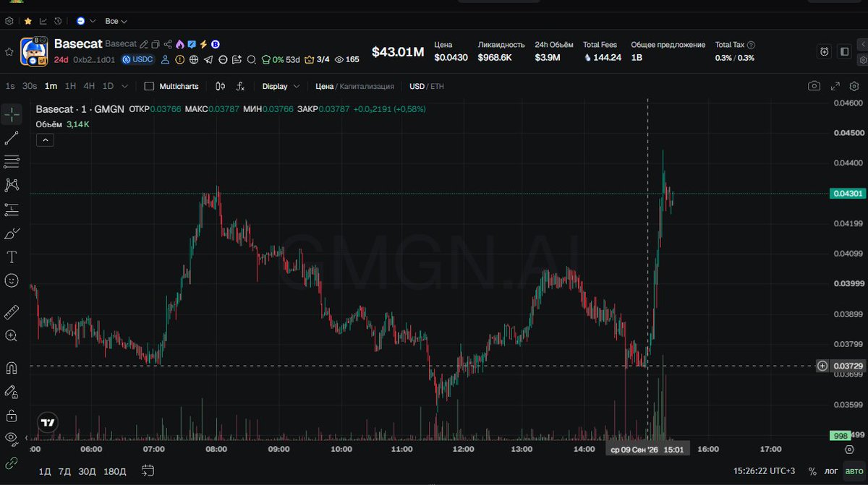Viewport: 868px width, 485px height.
Task: Favorite Basecat with star beside logo
Action: tap(9, 52)
